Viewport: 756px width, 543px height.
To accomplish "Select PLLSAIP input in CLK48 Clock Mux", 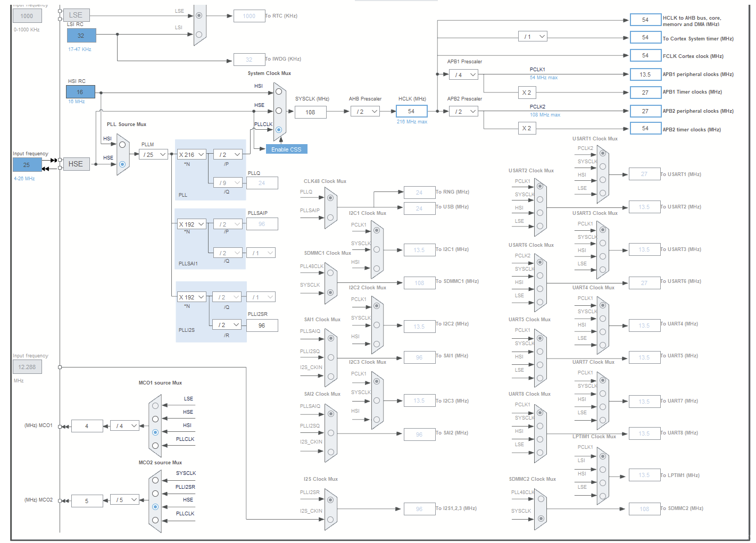I will [330, 217].
